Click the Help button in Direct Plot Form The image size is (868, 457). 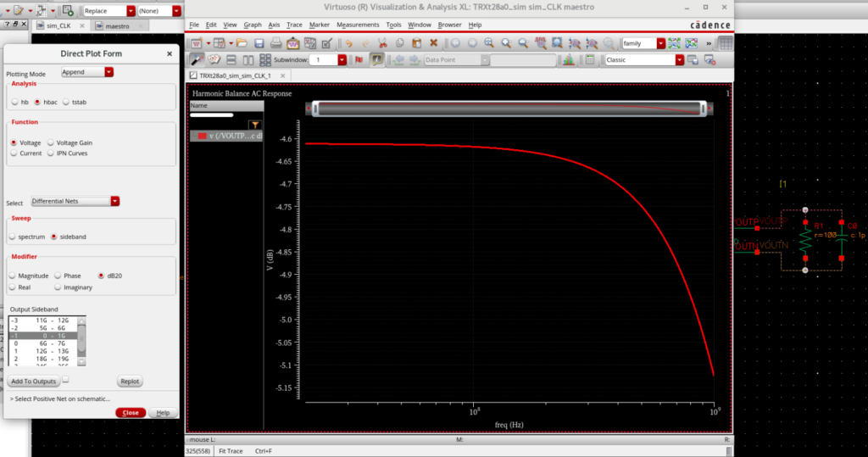click(x=163, y=413)
